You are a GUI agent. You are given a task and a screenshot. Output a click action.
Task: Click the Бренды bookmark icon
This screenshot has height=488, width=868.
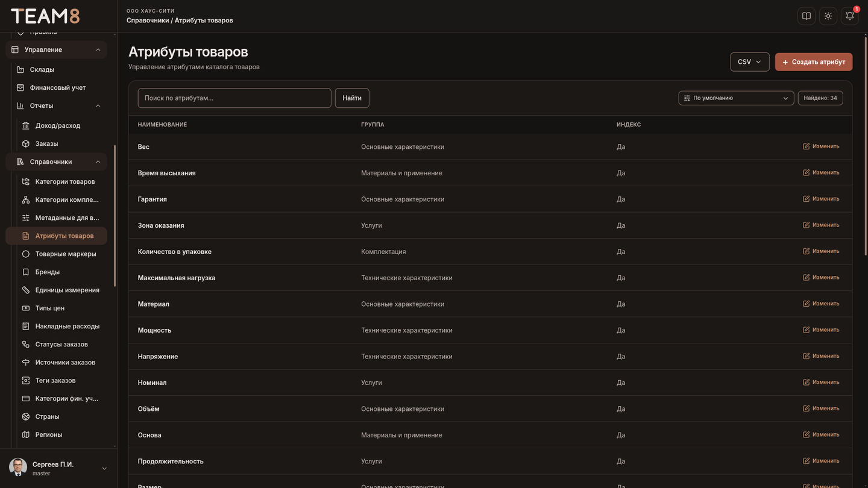[26, 272]
